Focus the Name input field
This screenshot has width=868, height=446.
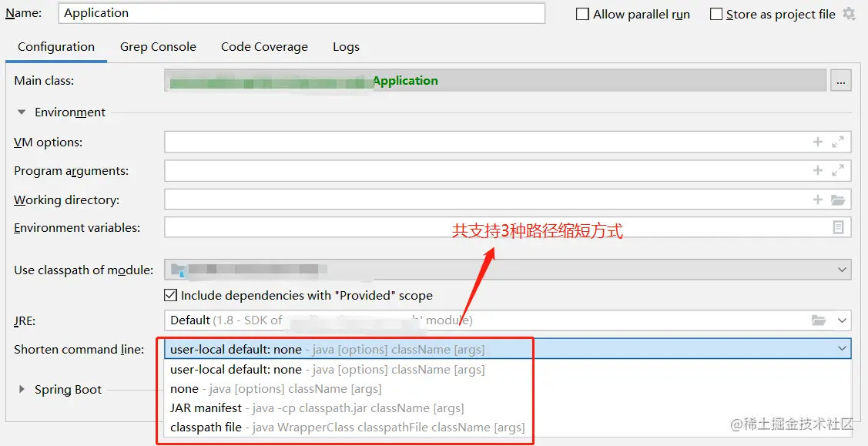(302, 13)
